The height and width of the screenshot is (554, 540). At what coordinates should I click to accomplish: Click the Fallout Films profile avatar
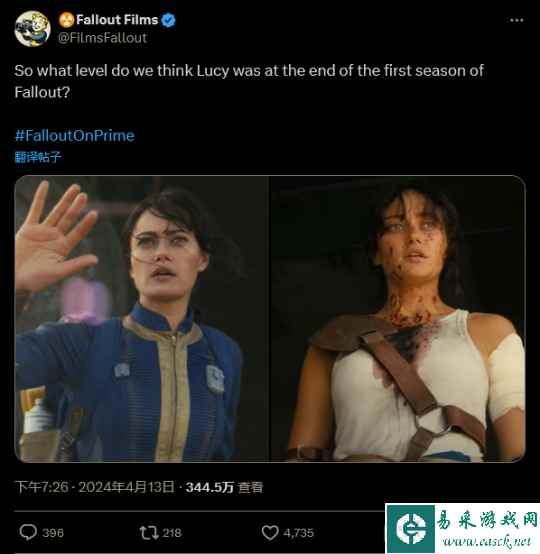[33, 28]
